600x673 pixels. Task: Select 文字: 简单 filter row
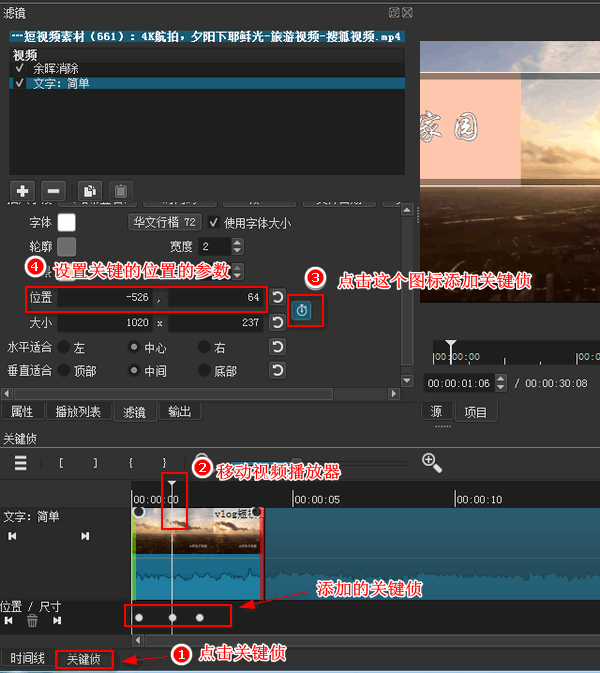pyautogui.click(x=207, y=83)
